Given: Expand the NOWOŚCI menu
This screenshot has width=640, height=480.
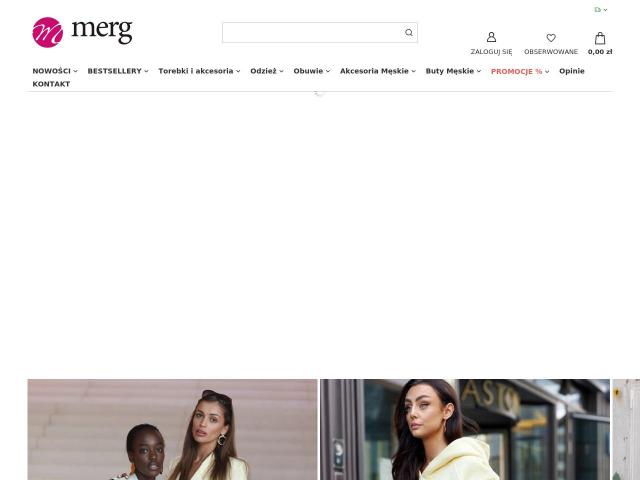Looking at the screenshot, I should (x=55, y=71).
